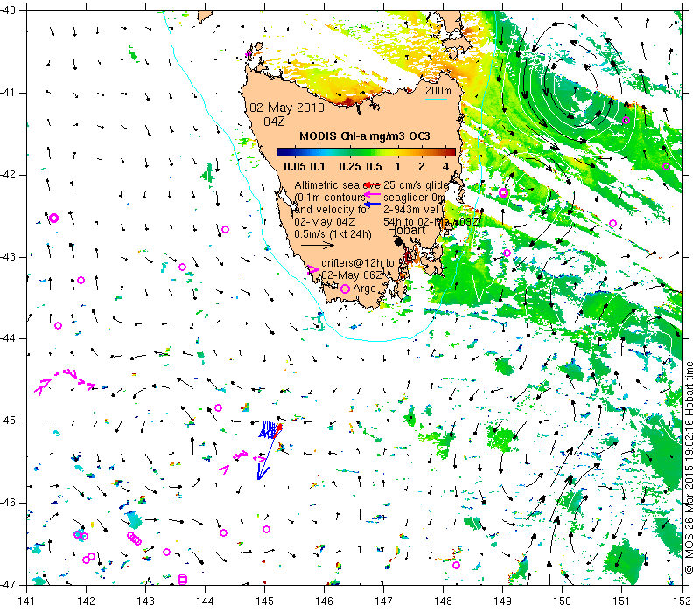Click the '141' longitude axis label
Viewport: 700px width, 612px height.
26,602
